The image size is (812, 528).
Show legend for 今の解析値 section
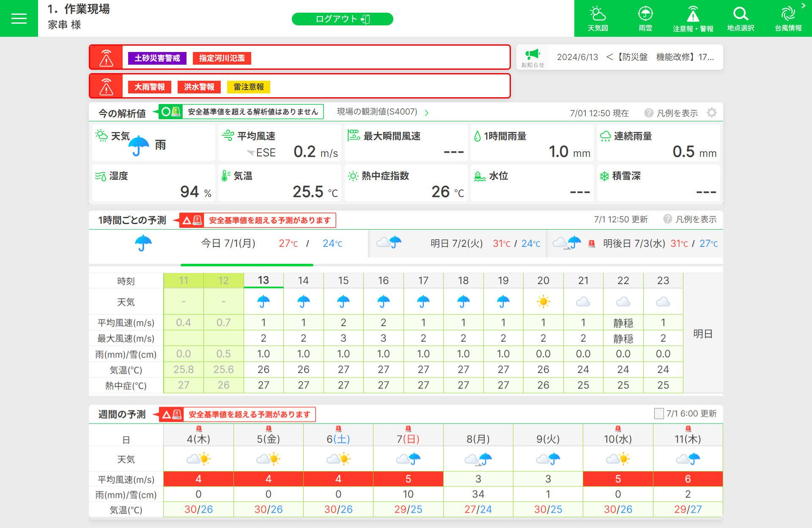[671, 113]
